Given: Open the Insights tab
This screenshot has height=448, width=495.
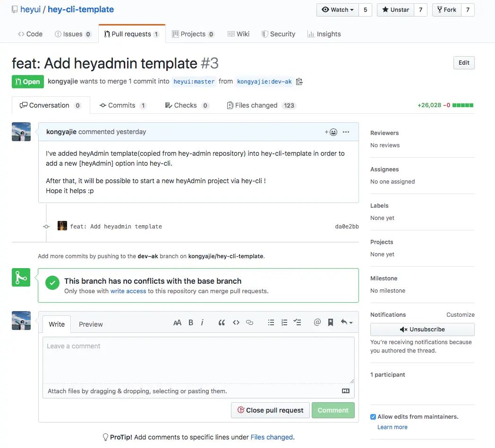Looking at the screenshot, I should pyautogui.click(x=324, y=34).
